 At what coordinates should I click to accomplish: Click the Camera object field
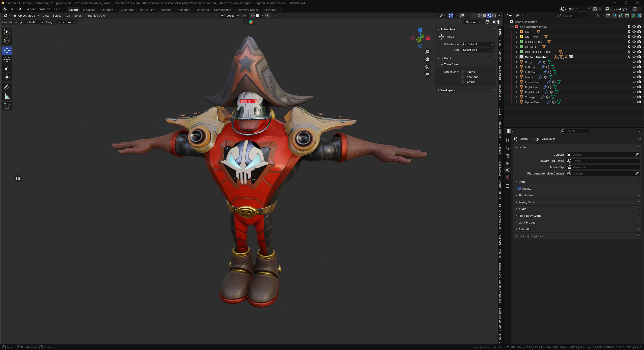(601, 155)
